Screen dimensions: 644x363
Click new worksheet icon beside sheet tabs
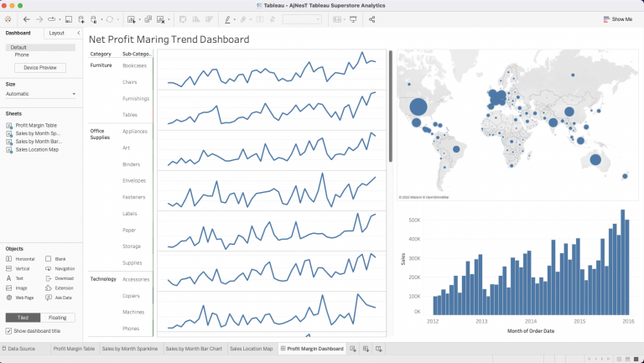point(353,348)
